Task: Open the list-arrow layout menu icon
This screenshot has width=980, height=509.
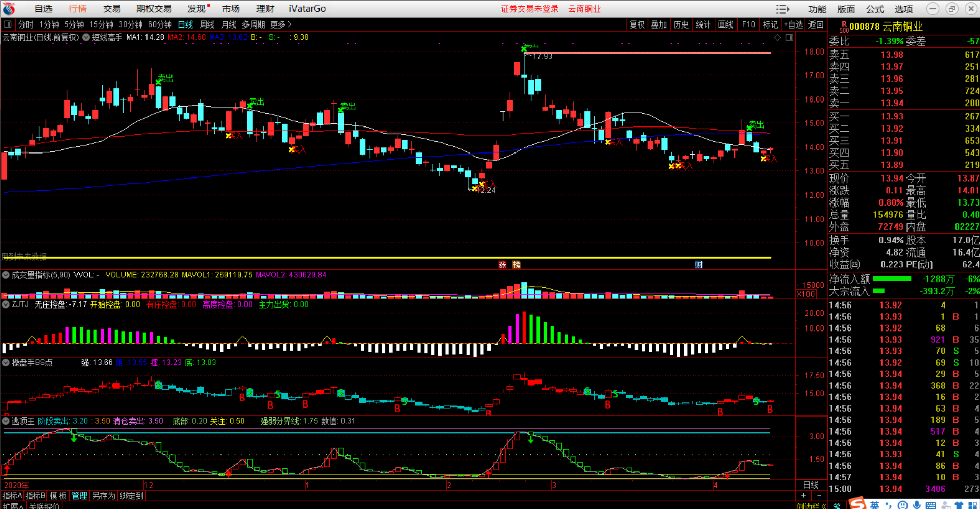Action: tap(782, 9)
